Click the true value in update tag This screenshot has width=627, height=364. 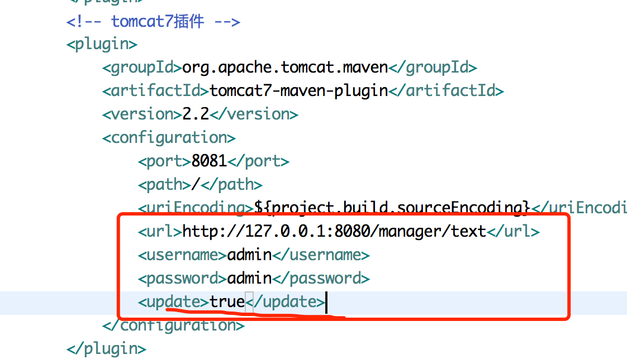[227, 302]
